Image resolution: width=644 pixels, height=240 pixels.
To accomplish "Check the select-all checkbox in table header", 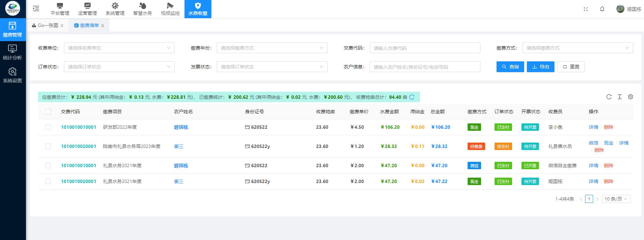I will tap(48, 112).
